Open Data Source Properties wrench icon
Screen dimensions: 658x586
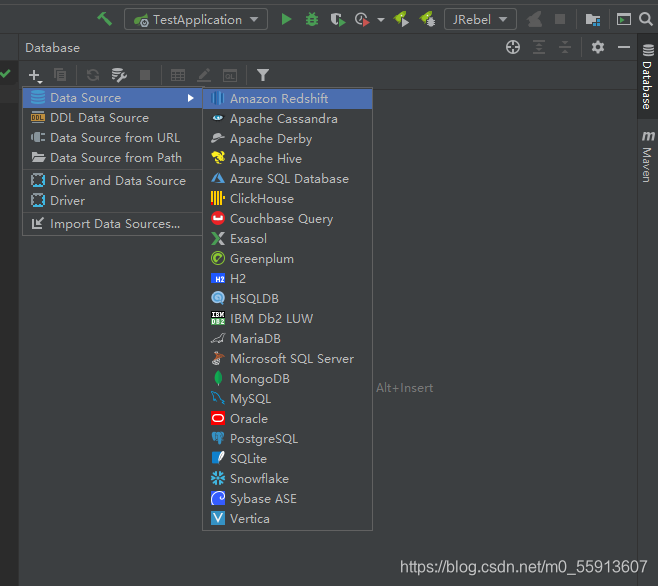coord(119,75)
